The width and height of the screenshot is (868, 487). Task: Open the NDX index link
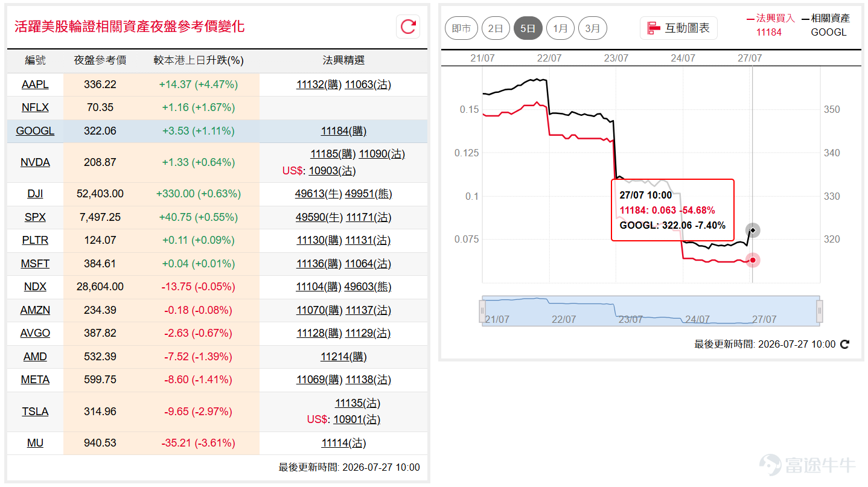35,287
